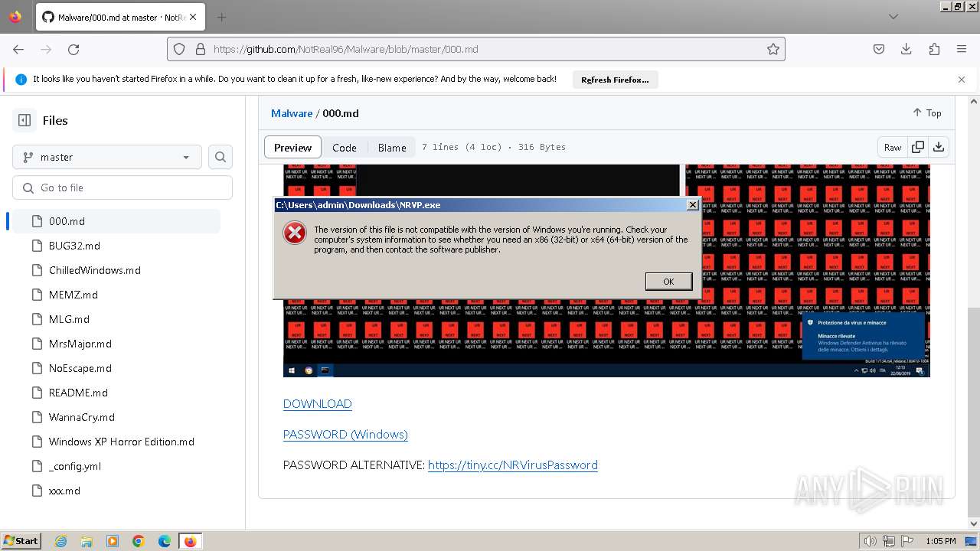
Task: Open the master branch dropdown
Action: click(x=107, y=157)
